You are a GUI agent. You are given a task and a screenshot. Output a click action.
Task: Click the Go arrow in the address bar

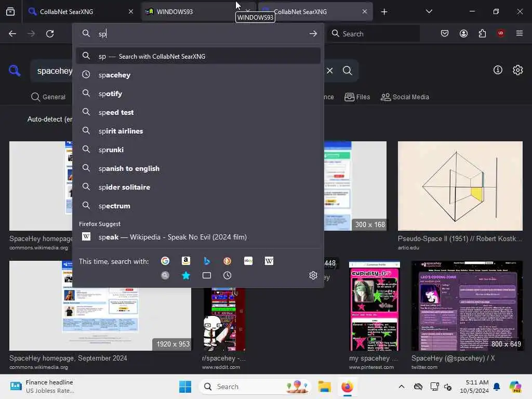click(313, 34)
